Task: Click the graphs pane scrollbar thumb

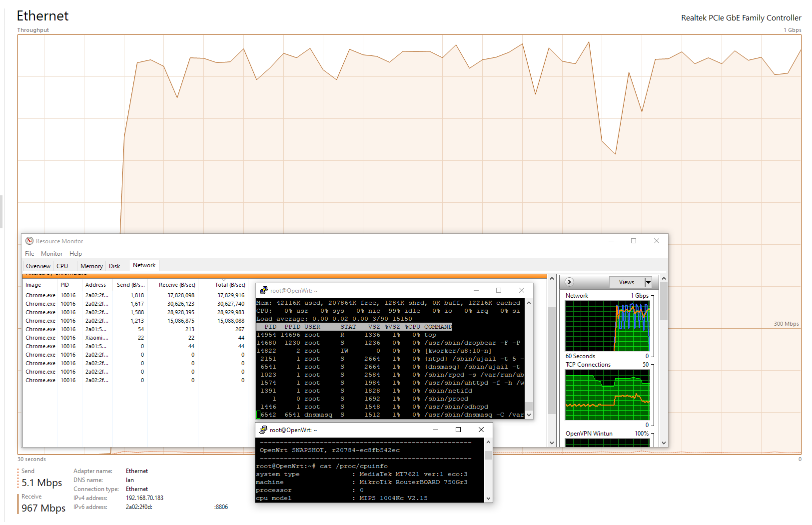Action: pos(664,301)
